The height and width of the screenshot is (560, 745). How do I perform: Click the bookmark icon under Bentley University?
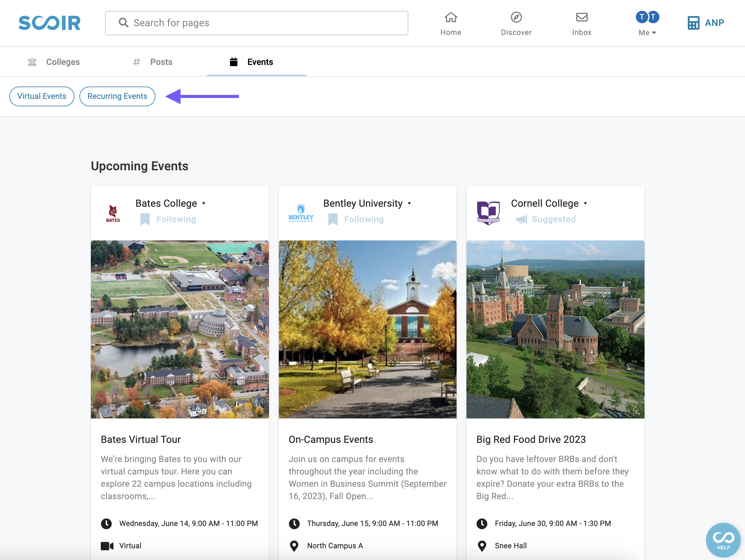tap(333, 219)
